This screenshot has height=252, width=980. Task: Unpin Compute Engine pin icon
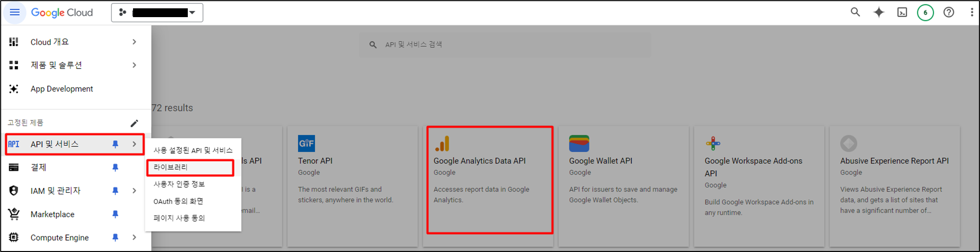click(x=115, y=237)
